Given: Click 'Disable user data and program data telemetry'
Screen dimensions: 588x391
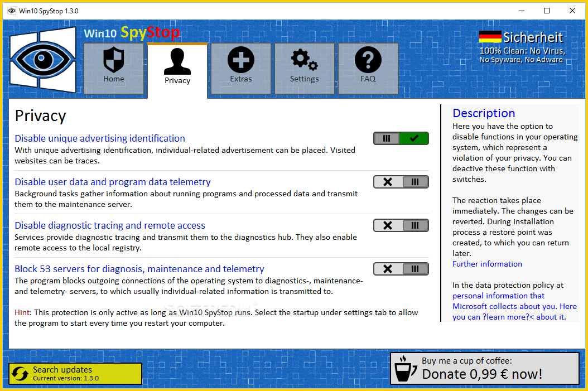Looking at the screenshot, I should tap(113, 182).
